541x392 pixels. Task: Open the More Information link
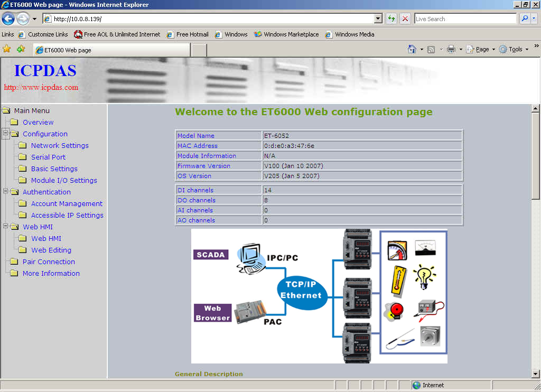pyautogui.click(x=51, y=273)
